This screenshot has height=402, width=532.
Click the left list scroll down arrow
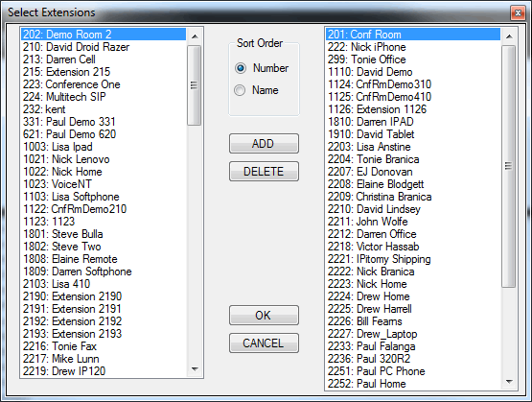tap(195, 369)
